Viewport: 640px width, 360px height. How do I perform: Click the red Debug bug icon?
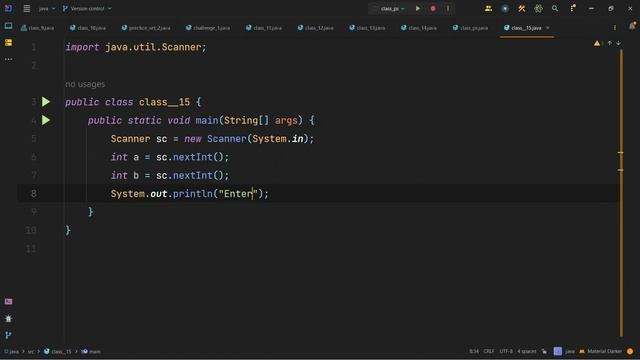(x=433, y=8)
